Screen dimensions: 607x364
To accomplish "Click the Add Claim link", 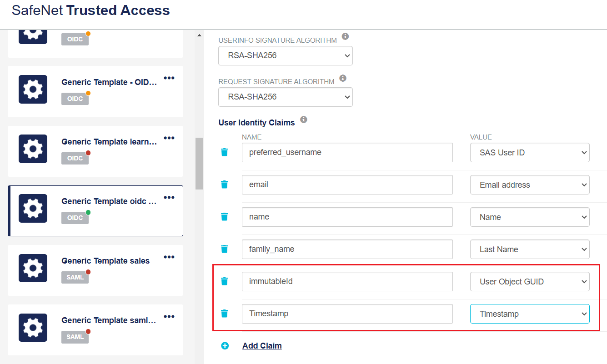I will point(262,346).
